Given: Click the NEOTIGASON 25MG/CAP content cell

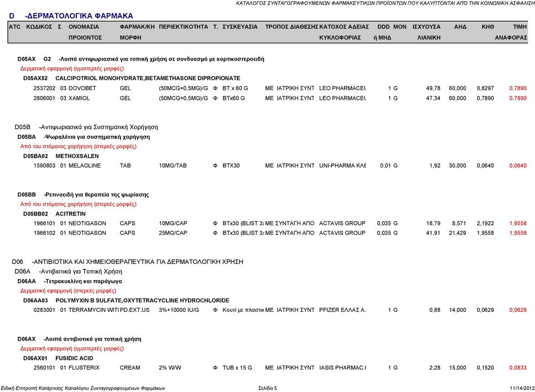Looking at the screenshot, I should (173, 233).
